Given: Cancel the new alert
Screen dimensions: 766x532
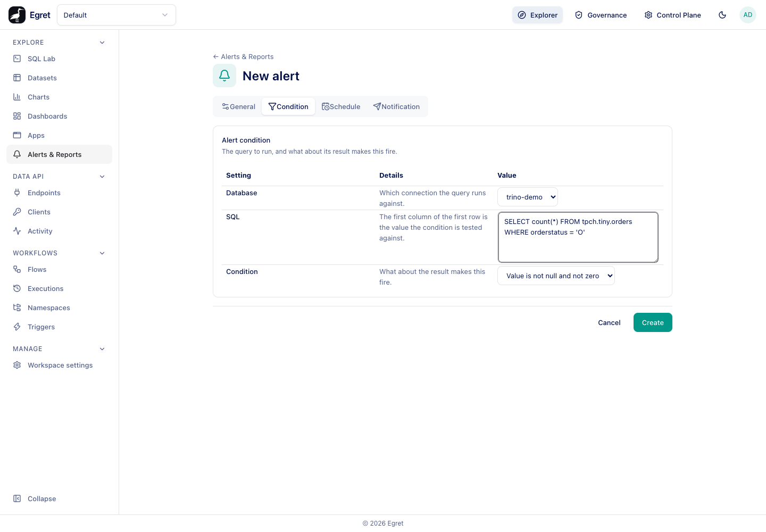Looking at the screenshot, I should pyautogui.click(x=609, y=322).
